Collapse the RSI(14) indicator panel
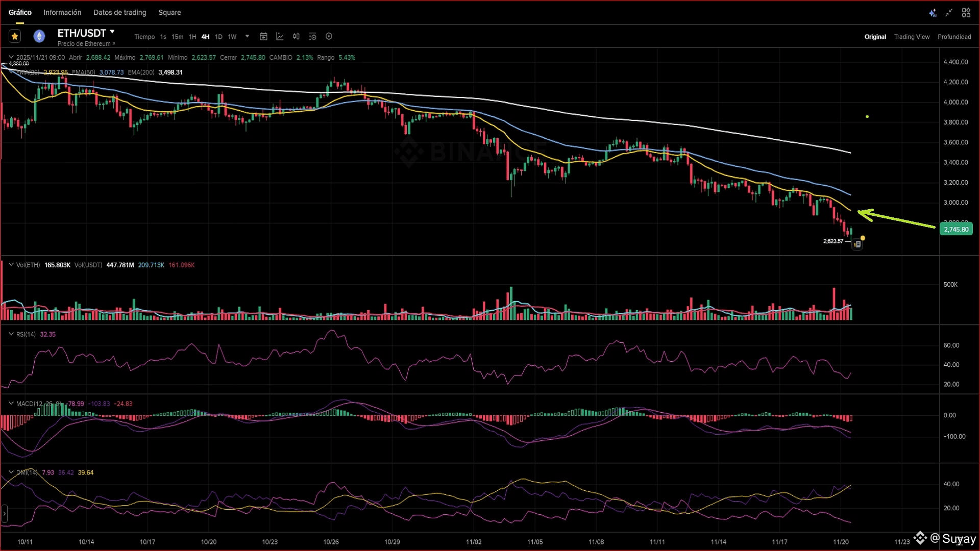980x551 pixels. point(11,334)
